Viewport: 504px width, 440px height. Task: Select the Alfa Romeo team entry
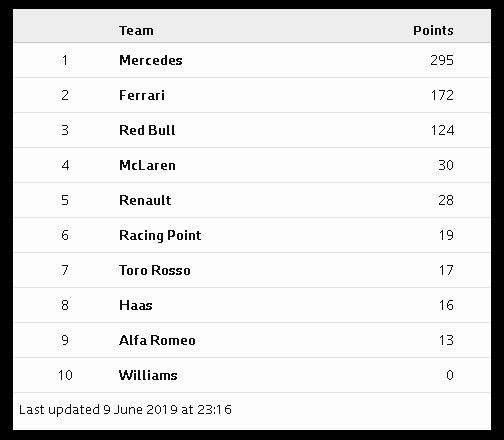click(x=157, y=340)
